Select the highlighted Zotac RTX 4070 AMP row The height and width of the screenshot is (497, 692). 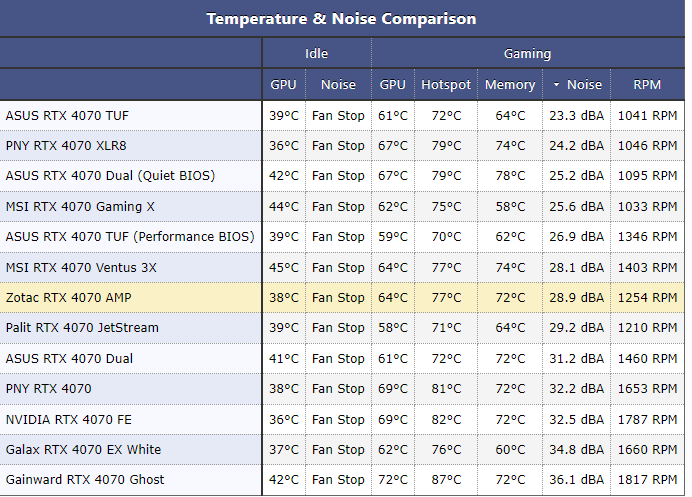click(x=69, y=298)
